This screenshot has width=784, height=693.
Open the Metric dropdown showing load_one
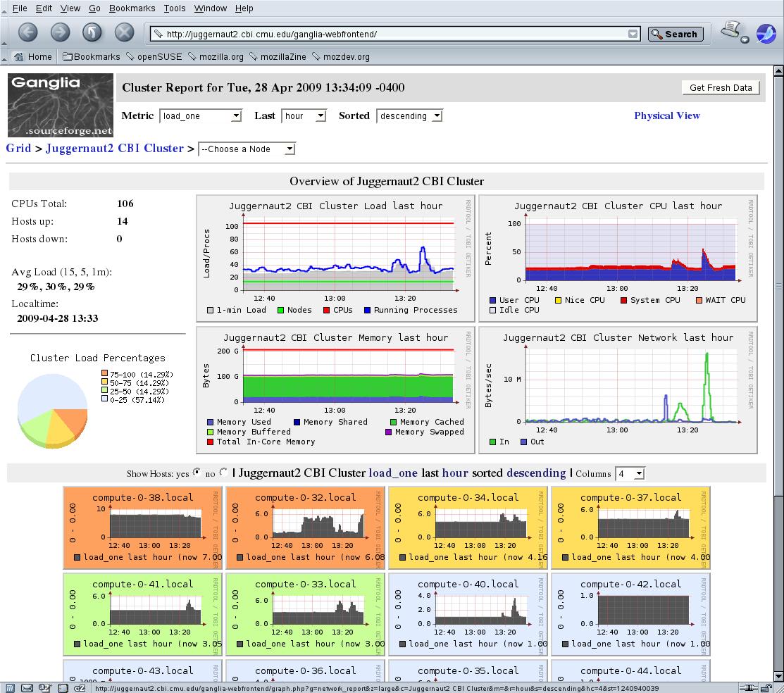click(x=201, y=116)
